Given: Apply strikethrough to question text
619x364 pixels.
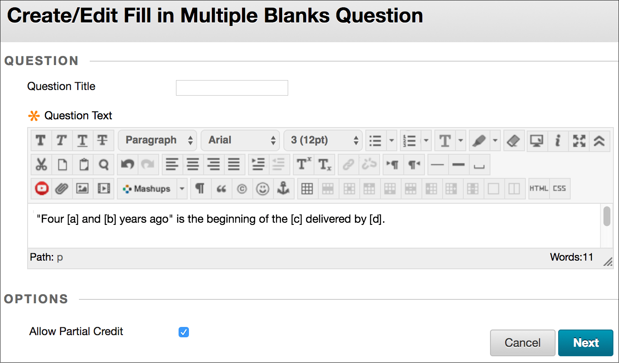Looking at the screenshot, I should [x=103, y=140].
